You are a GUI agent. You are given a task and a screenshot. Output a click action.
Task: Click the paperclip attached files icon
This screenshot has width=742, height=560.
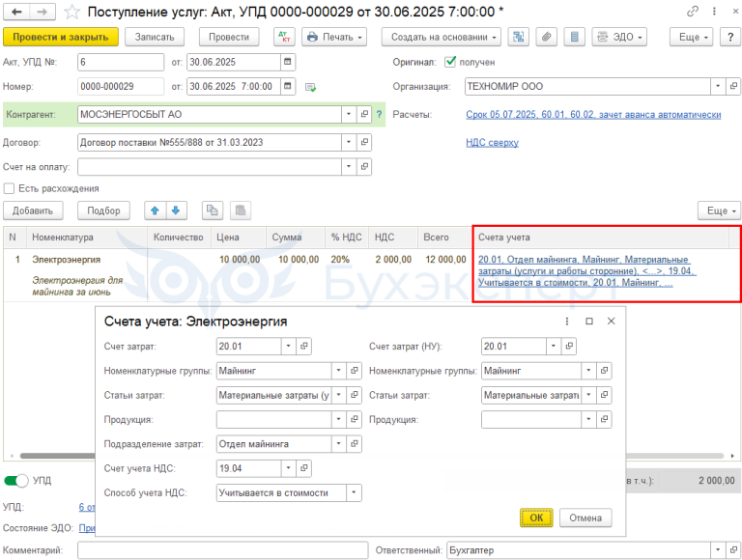tap(547, 37)
